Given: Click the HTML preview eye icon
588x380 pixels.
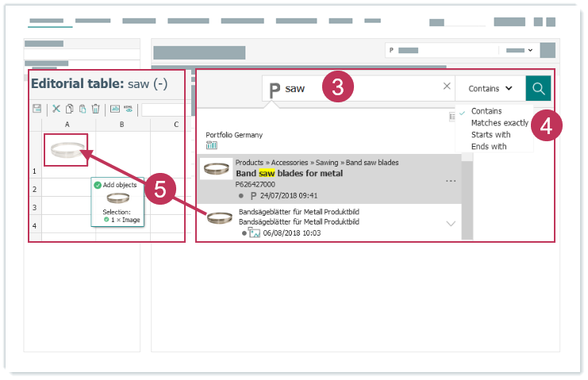Looking at the screenshot, I should 128,109.
